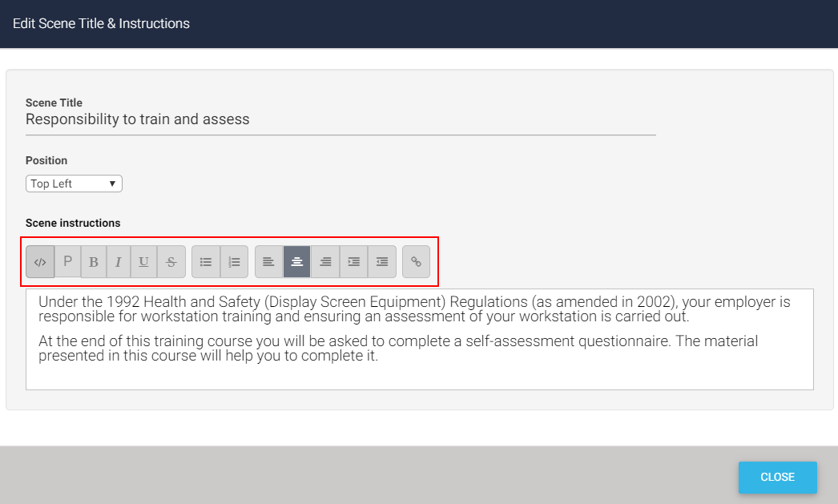Toggle underline formatting

pos(143,262)
